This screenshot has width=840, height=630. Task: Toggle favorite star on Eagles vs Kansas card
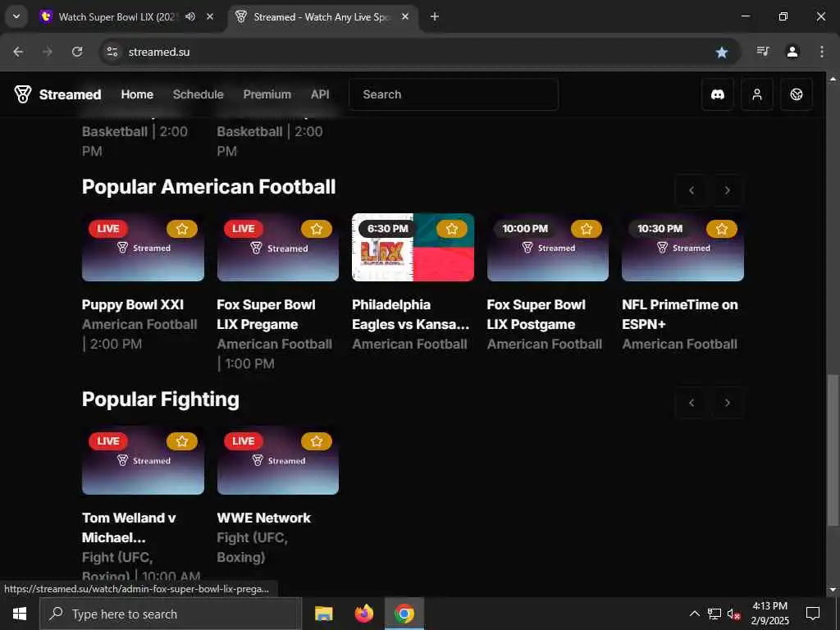pyautogui.click(x=452, y=229)
